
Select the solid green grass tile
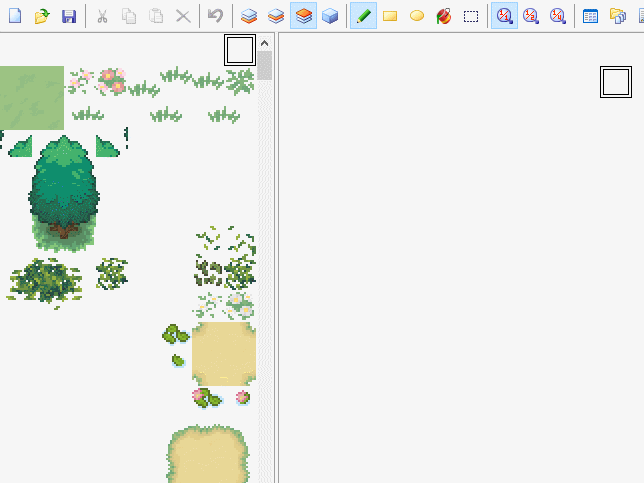tap(31, 98)
